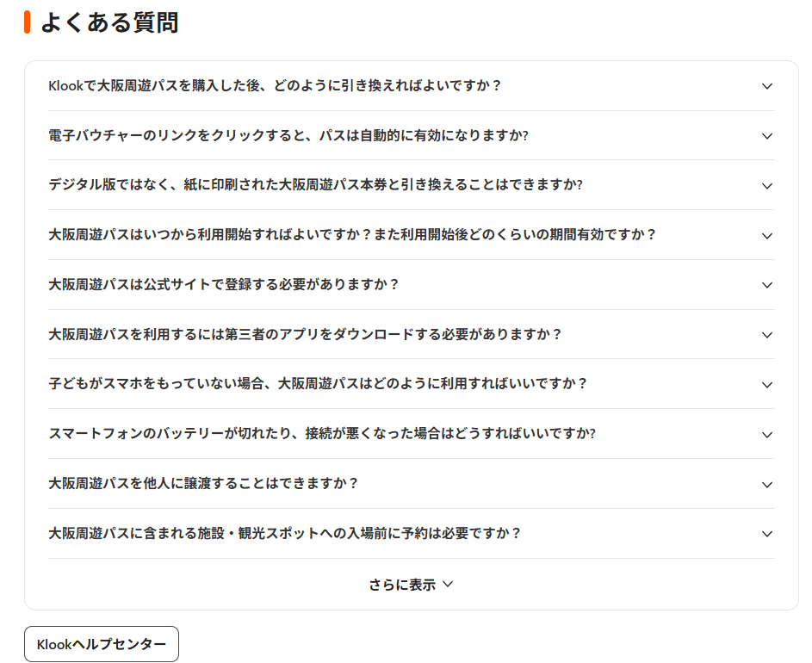Click question text about 子ども without smartphones

318,384
